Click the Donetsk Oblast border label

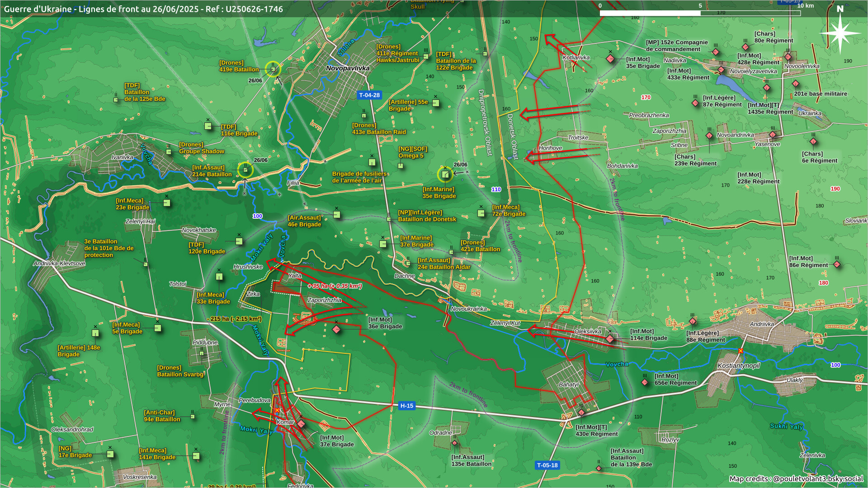512,136
